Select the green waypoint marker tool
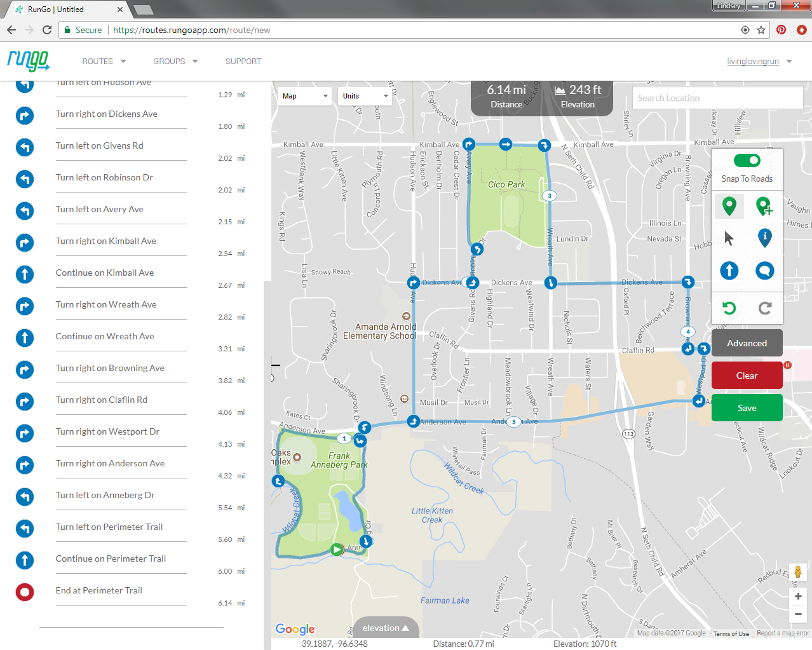812x650 pixels. [x=729, y=206]
